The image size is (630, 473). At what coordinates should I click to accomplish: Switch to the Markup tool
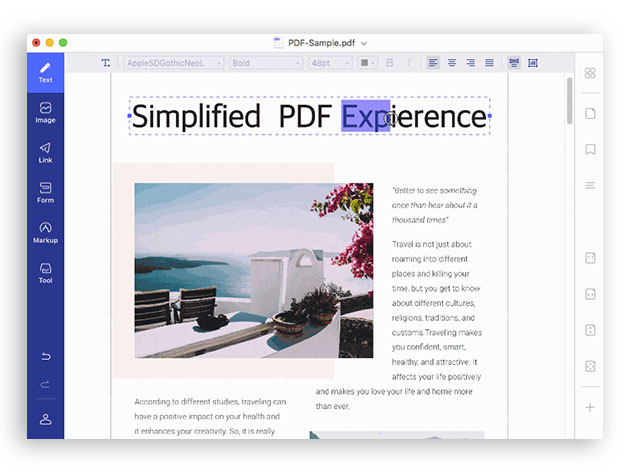point(45,231)
